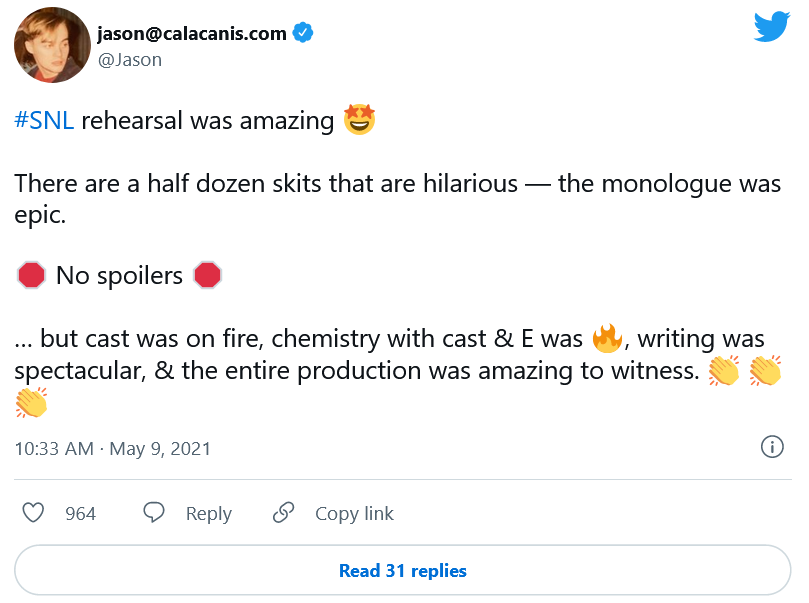Open the #SNL hashtag link
The image size is (809, 603).
pos(44,122)
